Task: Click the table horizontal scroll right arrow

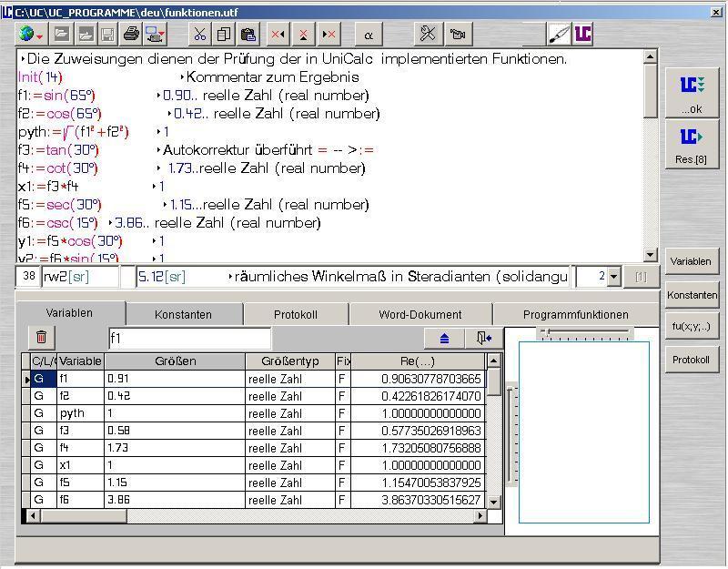Action: [480, 515]
